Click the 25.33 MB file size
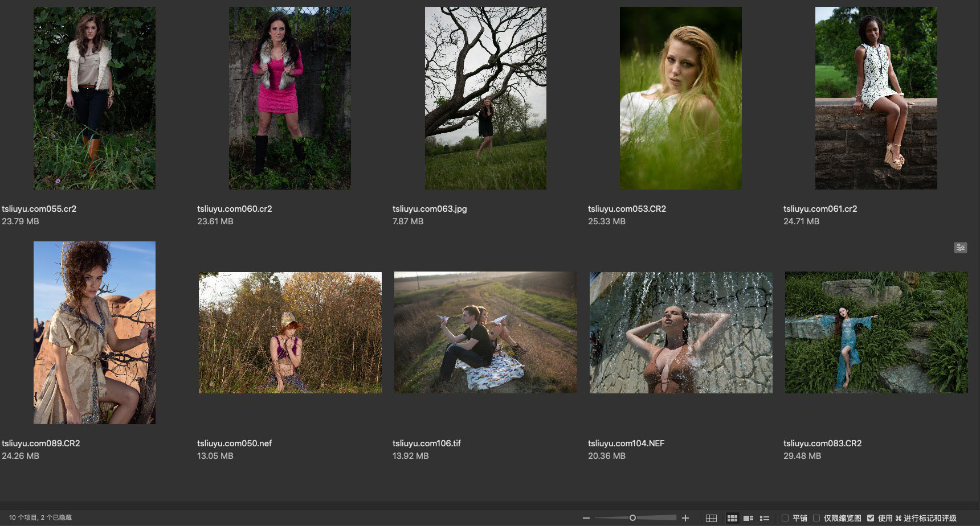This screenshot has width=980, height=526. click(607, 221)
